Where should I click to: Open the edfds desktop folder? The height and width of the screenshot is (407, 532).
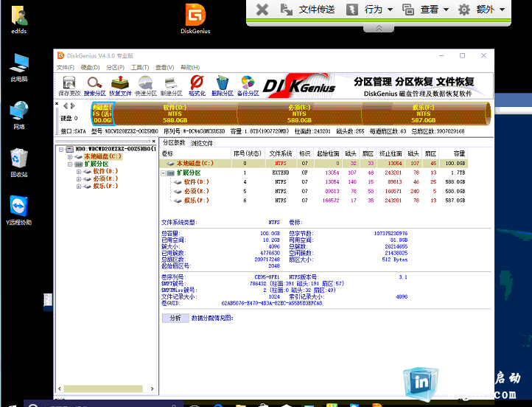[19, 19]
